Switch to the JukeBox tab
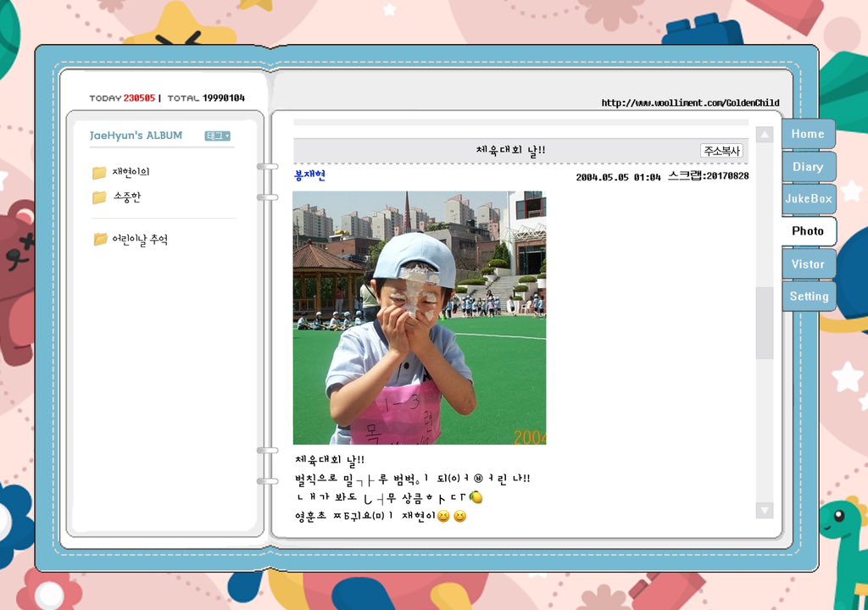This screenshot has height=610, width=868. (808, 199)
